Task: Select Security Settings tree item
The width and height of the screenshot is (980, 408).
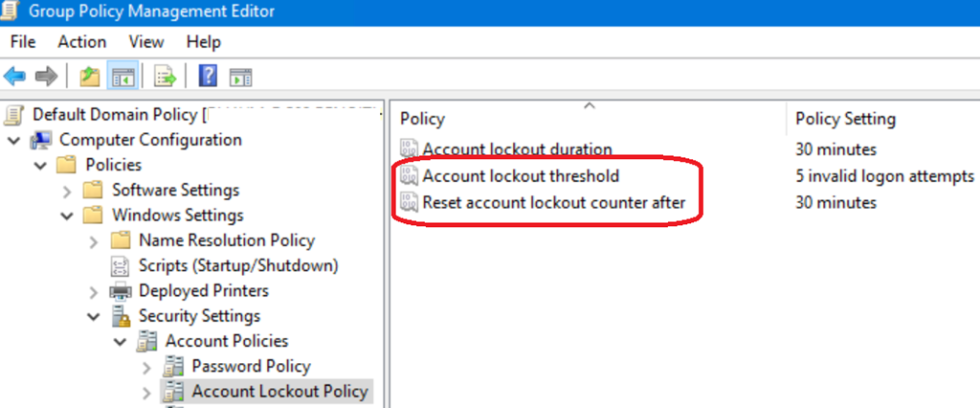Action: click(199, 316)
